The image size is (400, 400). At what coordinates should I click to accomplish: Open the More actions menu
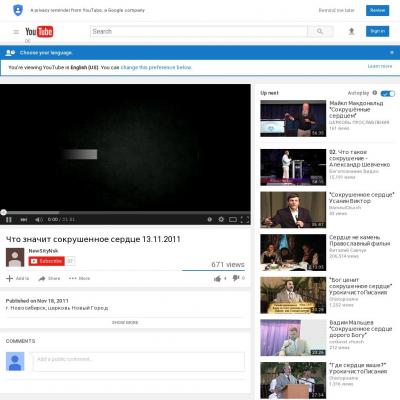(79, 278)
